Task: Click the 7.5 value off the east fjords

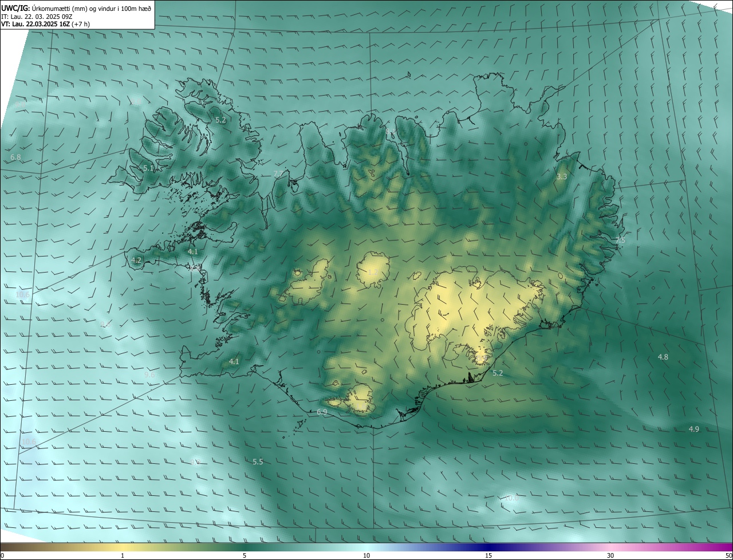Action: [x=621, y=240]
